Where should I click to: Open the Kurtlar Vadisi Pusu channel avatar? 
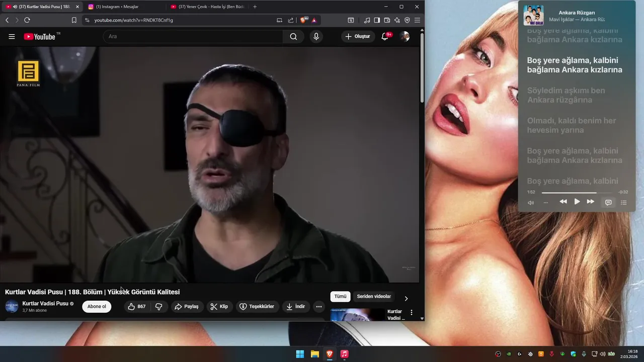point(12,306)
